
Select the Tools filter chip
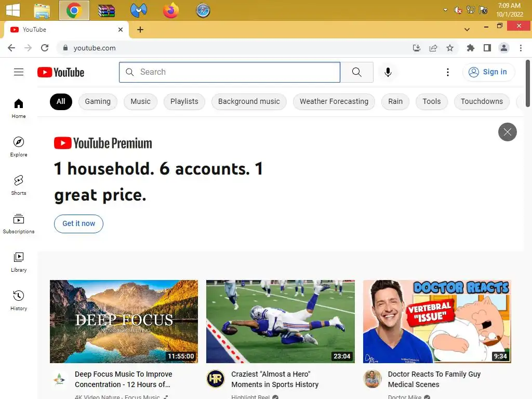click(x=432, y=101)
